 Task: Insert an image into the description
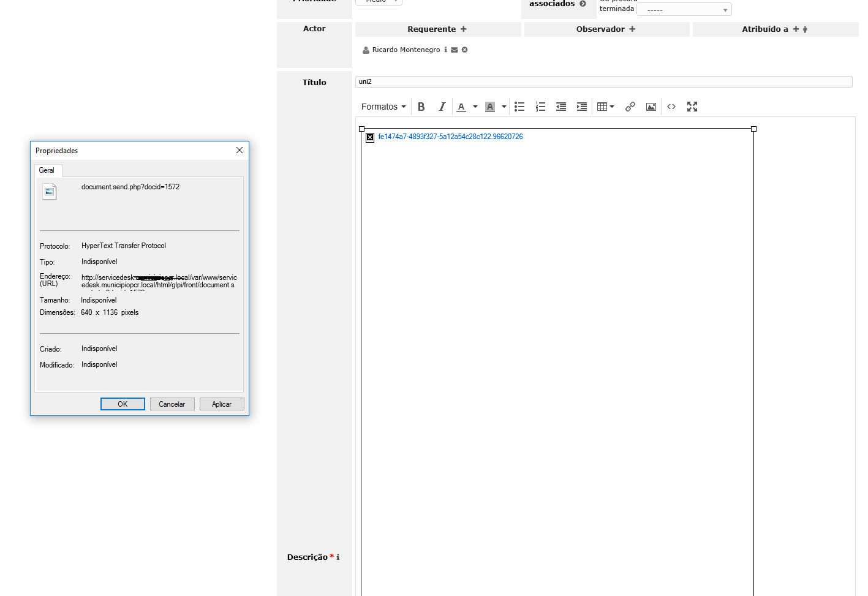[651, 106]
